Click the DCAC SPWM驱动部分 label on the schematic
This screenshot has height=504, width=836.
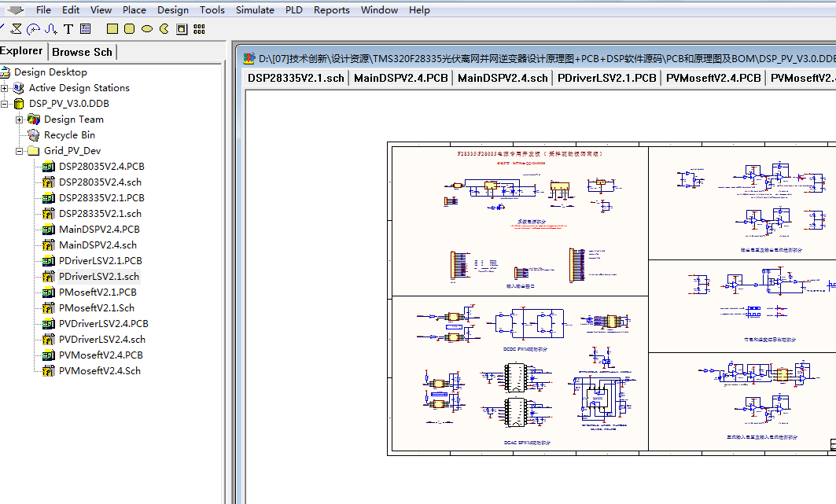(x=527, y=443)
